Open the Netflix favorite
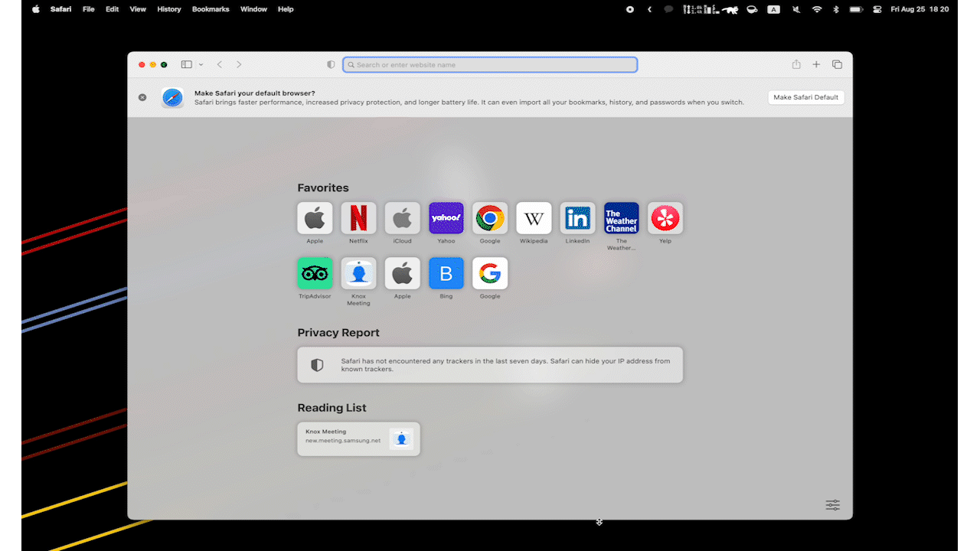Viewport: 980px width, 551px height. [358, 218]
